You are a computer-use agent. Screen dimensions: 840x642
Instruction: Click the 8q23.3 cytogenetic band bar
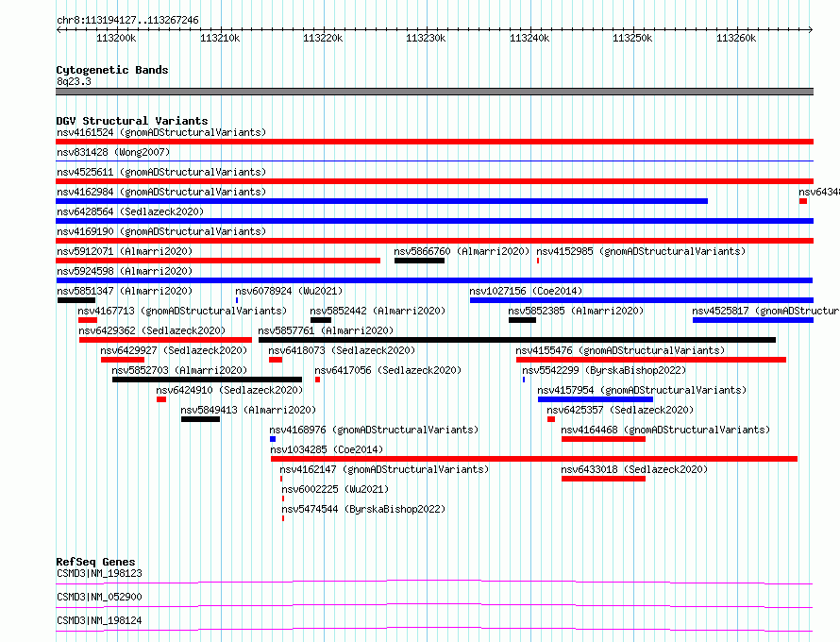[434, 92]
